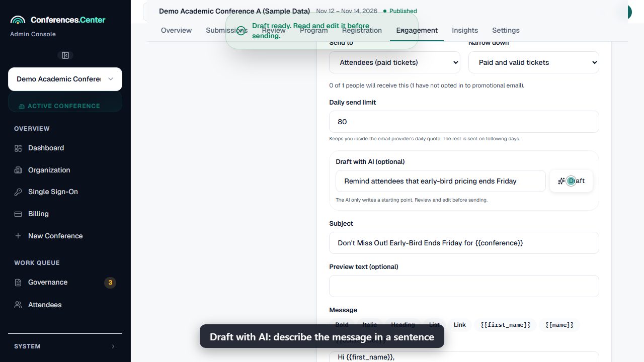Click the message body starting with Hi {{first_name}}

pyautogui.click(x=464, y=357)
